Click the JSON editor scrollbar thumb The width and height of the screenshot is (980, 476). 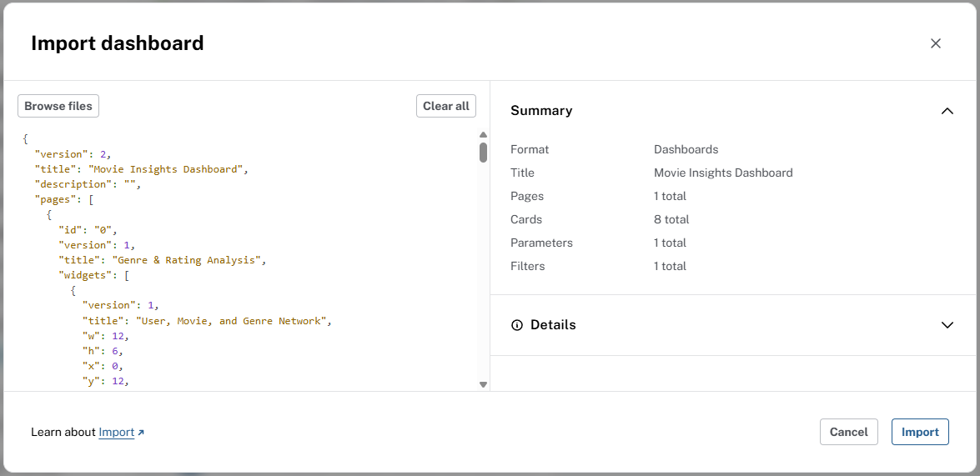coord(483,153)
